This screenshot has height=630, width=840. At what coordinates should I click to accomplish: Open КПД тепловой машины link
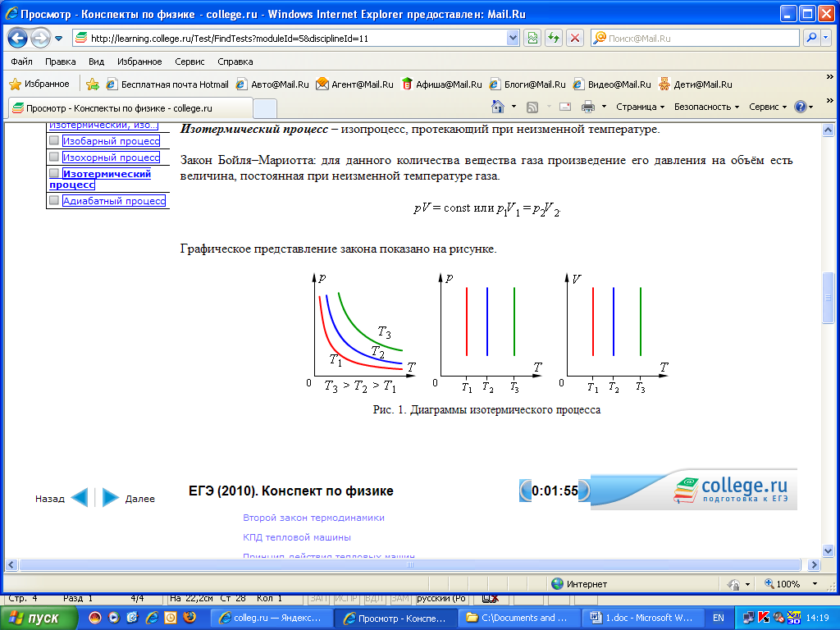(x=297, y=537)
